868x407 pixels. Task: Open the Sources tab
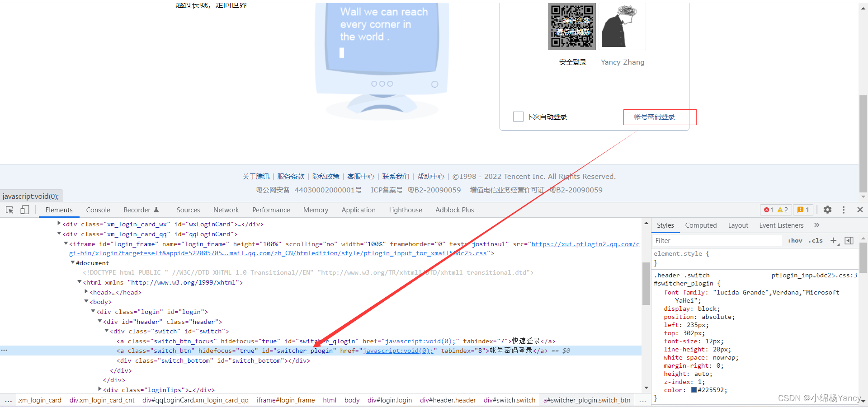[x=188, y=210]
